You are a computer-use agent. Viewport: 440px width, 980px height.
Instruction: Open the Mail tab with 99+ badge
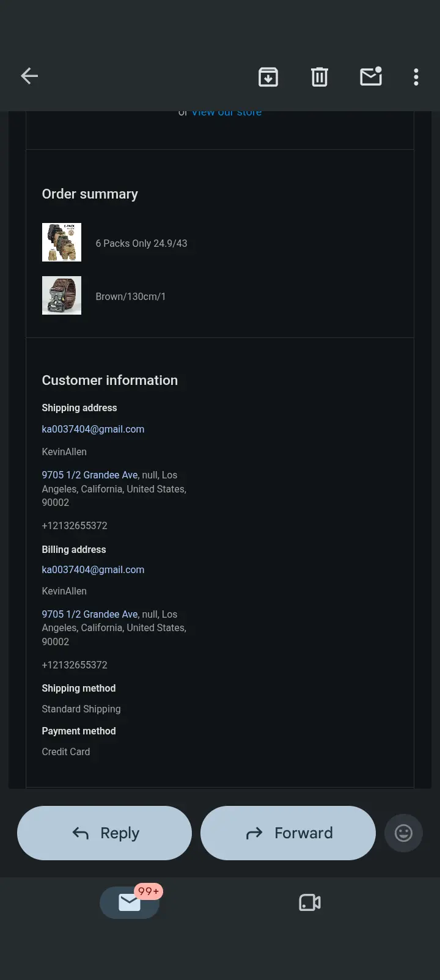click(130, 902)
